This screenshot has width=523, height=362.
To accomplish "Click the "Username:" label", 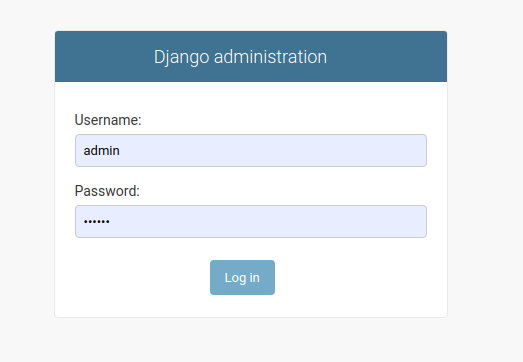I will (108, 120).
